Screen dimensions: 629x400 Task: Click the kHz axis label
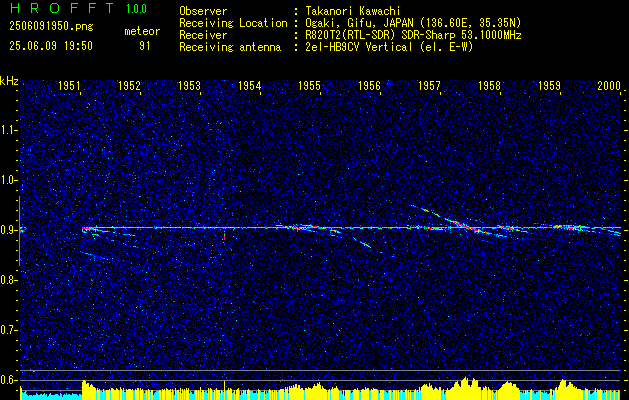point(9,81)
